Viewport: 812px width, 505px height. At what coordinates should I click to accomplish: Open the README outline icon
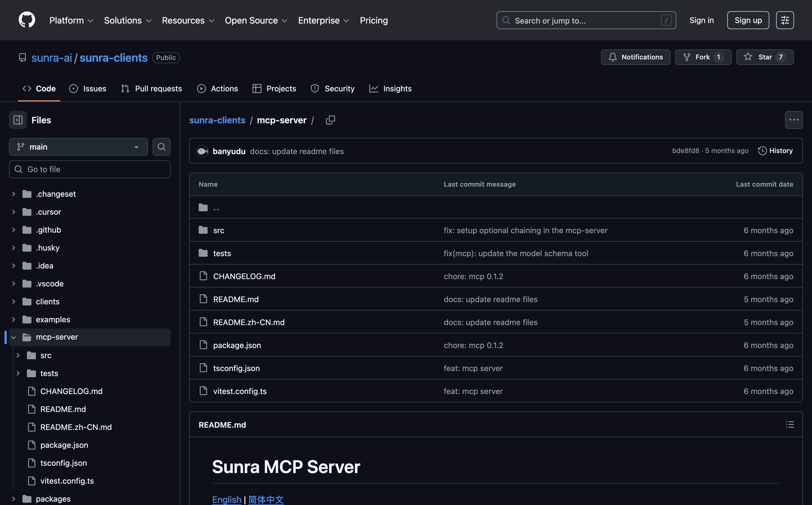(x=790, y=425)
